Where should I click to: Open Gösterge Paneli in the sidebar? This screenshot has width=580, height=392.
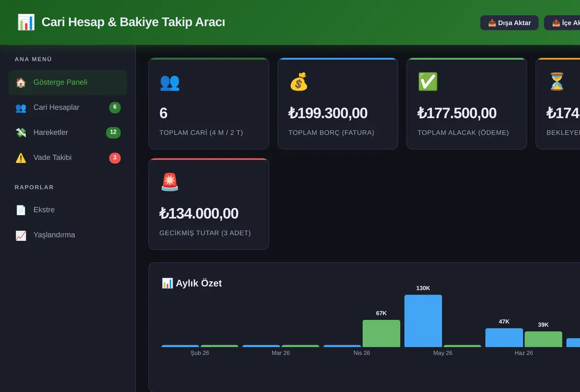(x=68, y=83)
